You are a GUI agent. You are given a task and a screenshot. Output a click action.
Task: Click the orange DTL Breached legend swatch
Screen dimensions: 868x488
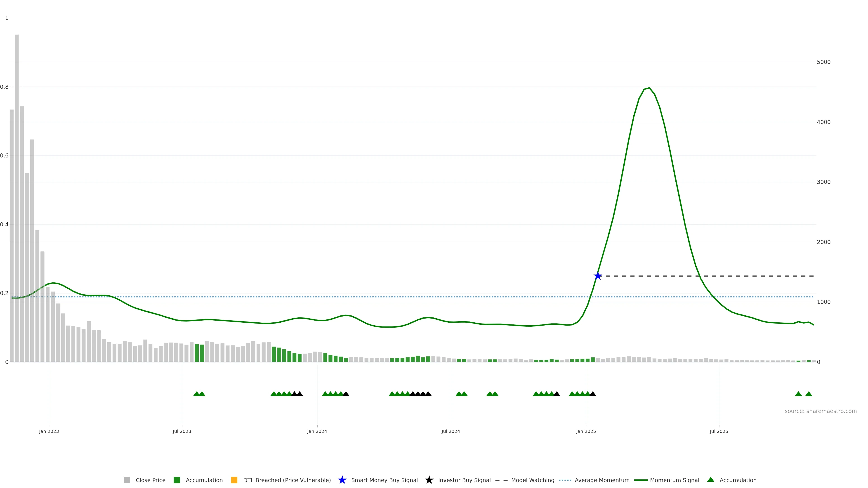[x=234, y=480]
